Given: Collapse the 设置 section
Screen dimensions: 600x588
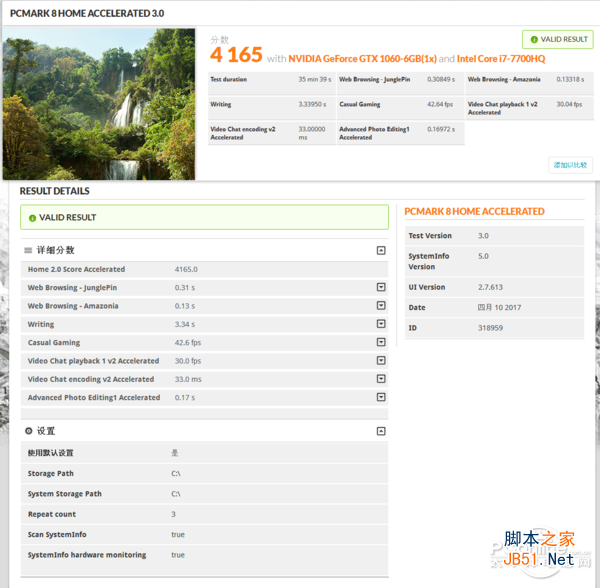Looking at the screenshot, I should [381, 431].
